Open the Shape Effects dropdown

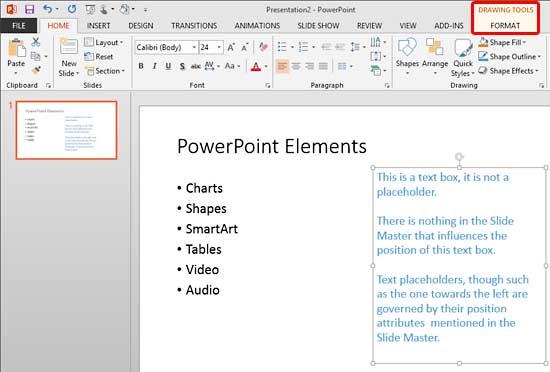[x=508, y=71]
